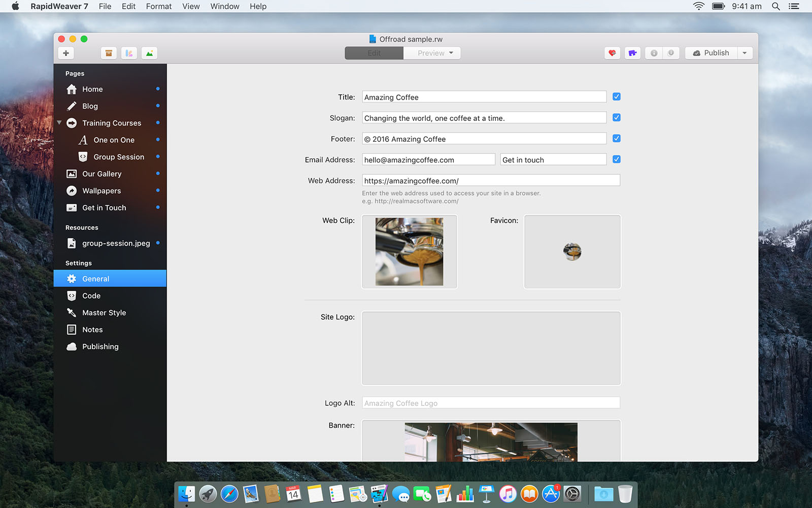This screenshot has width=812, height=508.
Task: Click the email address input field
Action: pyautogui.click(x=429, y=160)
